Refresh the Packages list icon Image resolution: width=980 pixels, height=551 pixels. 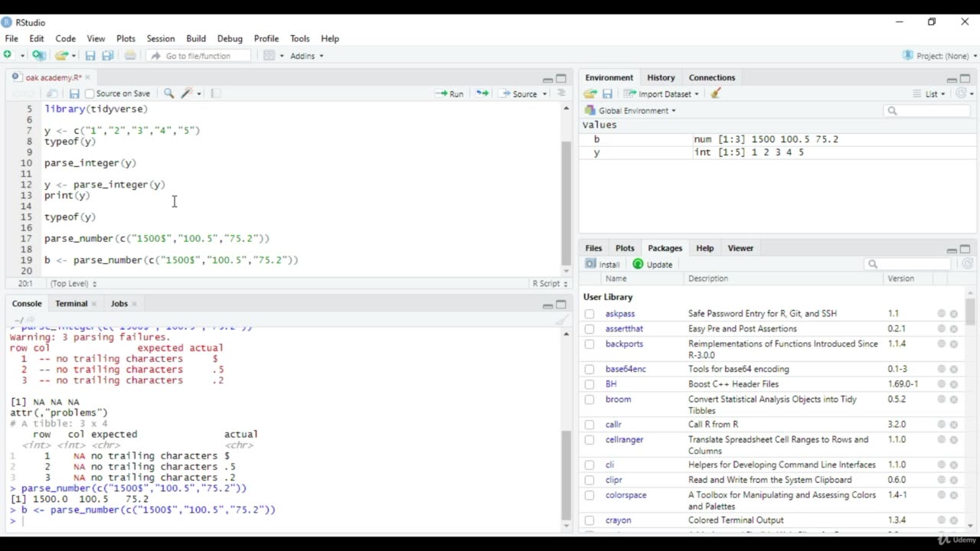(967, 264)
